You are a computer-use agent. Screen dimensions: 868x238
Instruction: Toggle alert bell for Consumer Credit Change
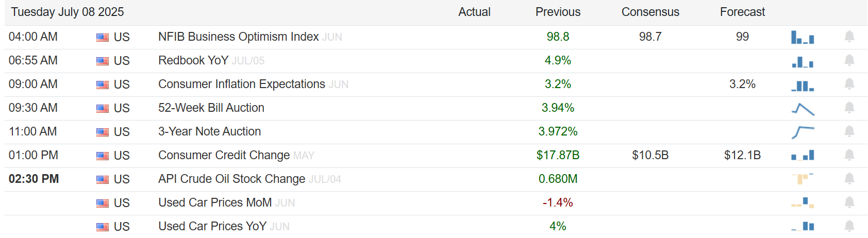pos(849,155)
